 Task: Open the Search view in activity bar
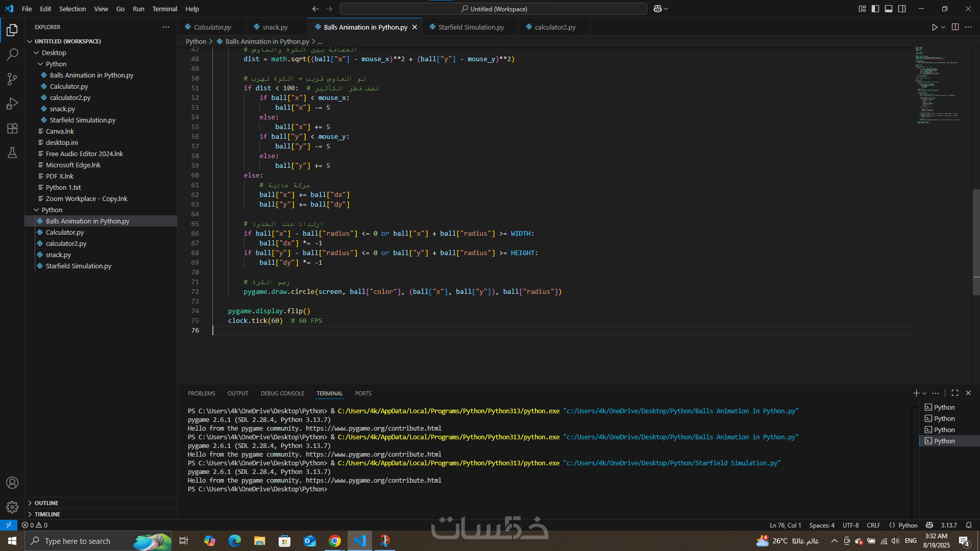coord(12,54)
